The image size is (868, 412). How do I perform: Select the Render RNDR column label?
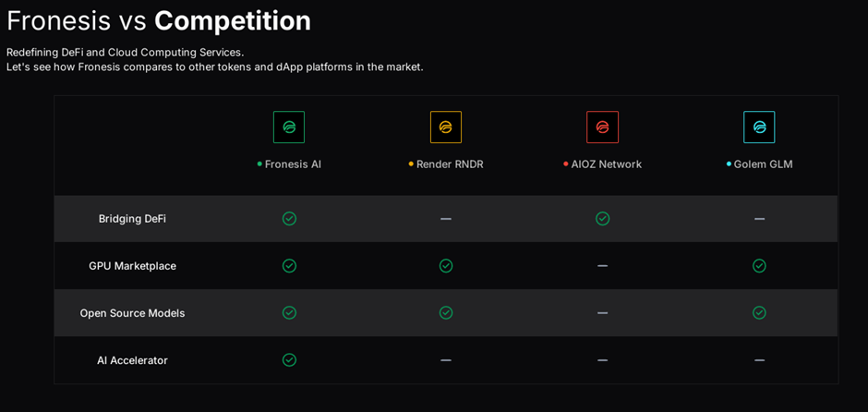point(450,164)
